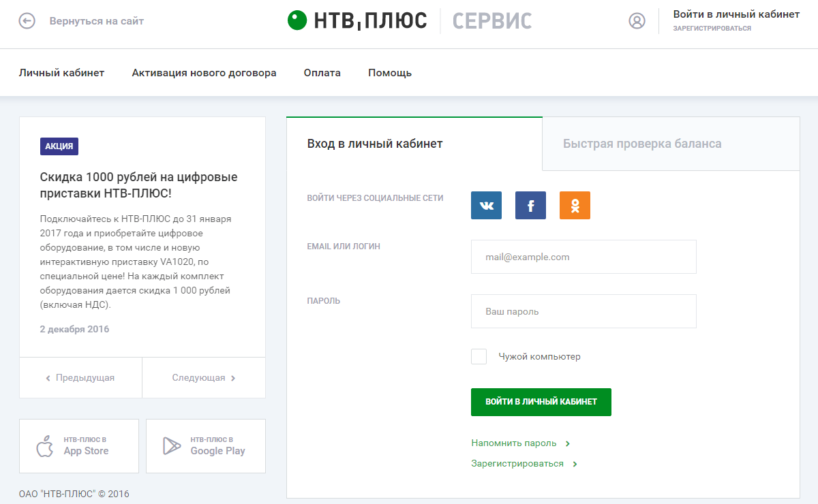Open the App Store download tile

coord(79,446)
